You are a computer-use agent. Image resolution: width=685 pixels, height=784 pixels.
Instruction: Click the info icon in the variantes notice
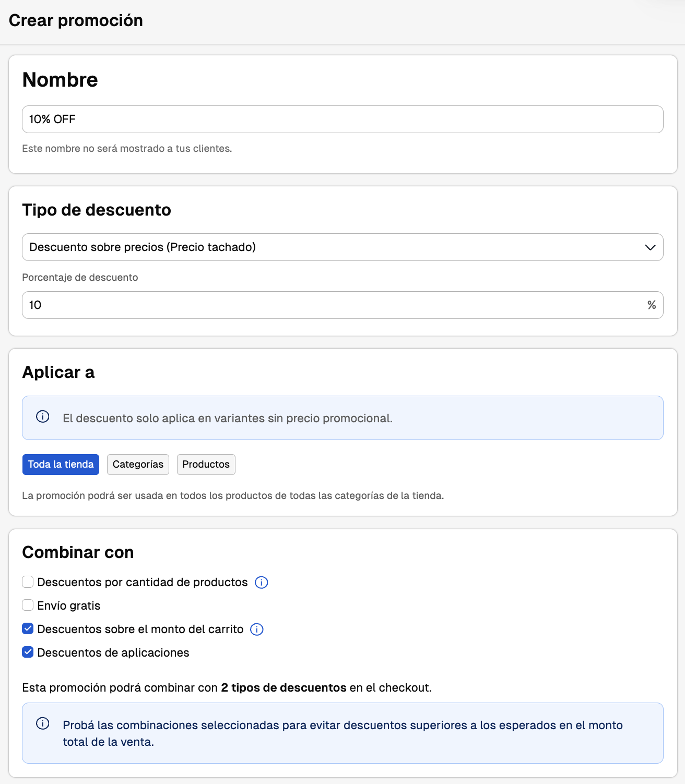pos(43,417)
